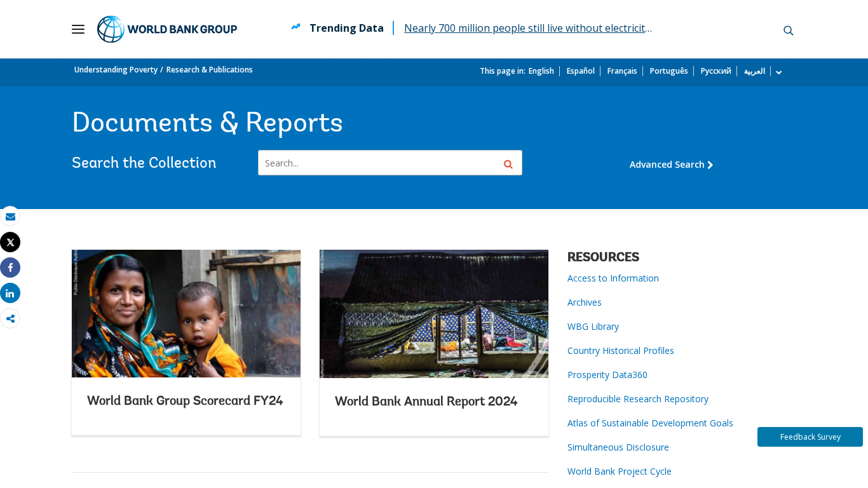The height and width of the screenshot is (488, 868).
Task: Submit search with the red magnifier icon
Action: pos(508,164)
